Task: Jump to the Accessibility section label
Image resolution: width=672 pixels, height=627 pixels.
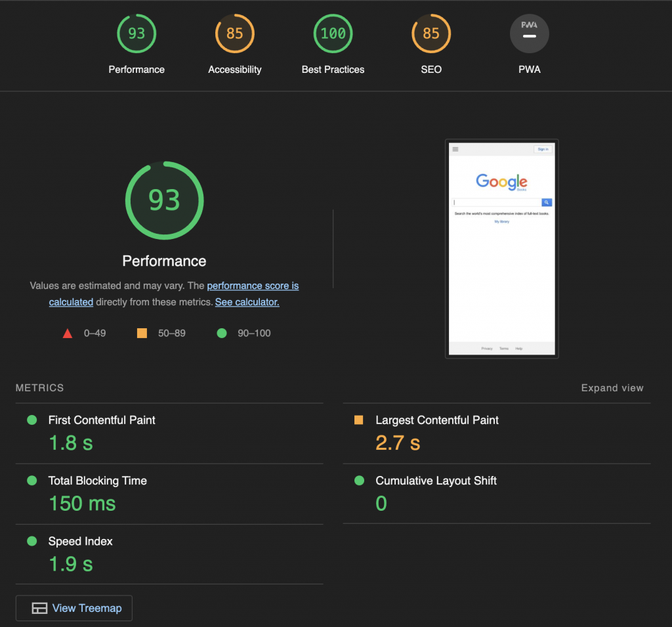Action: (x=235, y=70)
